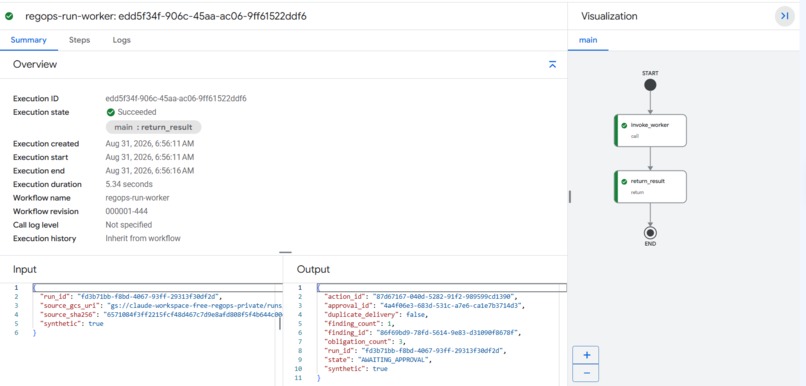806x386 pixels.
Task: Click the main : return_result chip
Action: click(153, 127)
